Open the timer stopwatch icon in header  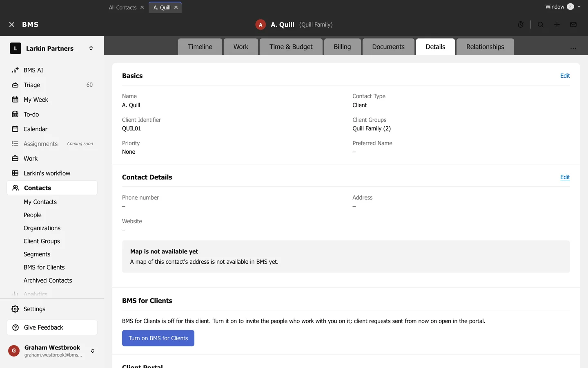point(521,25)
